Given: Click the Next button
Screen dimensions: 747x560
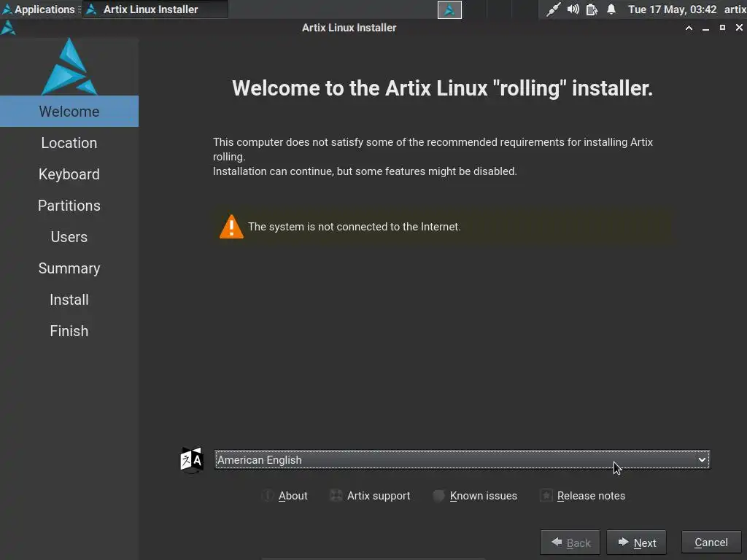Looking at the screenshot, I should click(x=636, y=542).
